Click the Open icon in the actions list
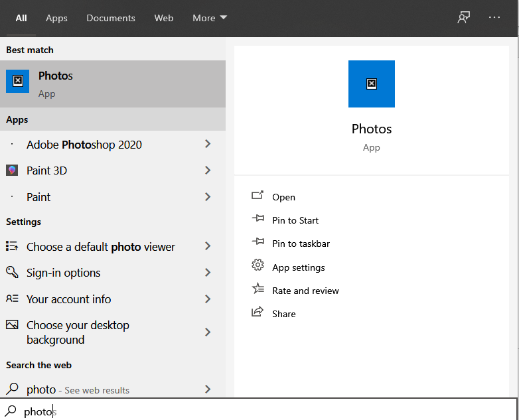519x420 pixels. coord(258,195)
